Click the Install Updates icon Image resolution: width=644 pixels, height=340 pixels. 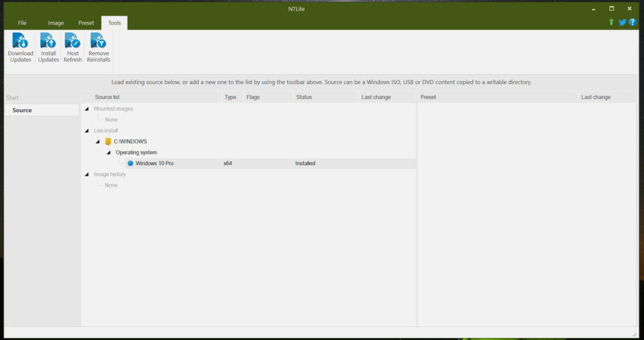coord(48,41)
